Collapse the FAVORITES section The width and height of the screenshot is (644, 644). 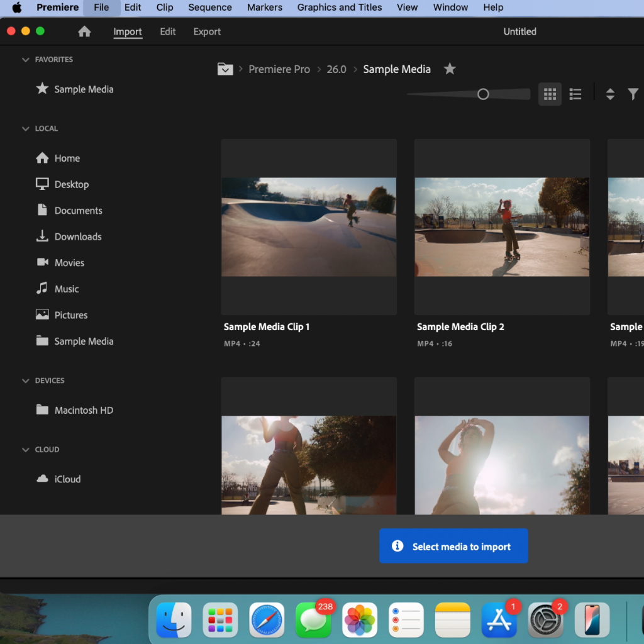coord(25,60)
